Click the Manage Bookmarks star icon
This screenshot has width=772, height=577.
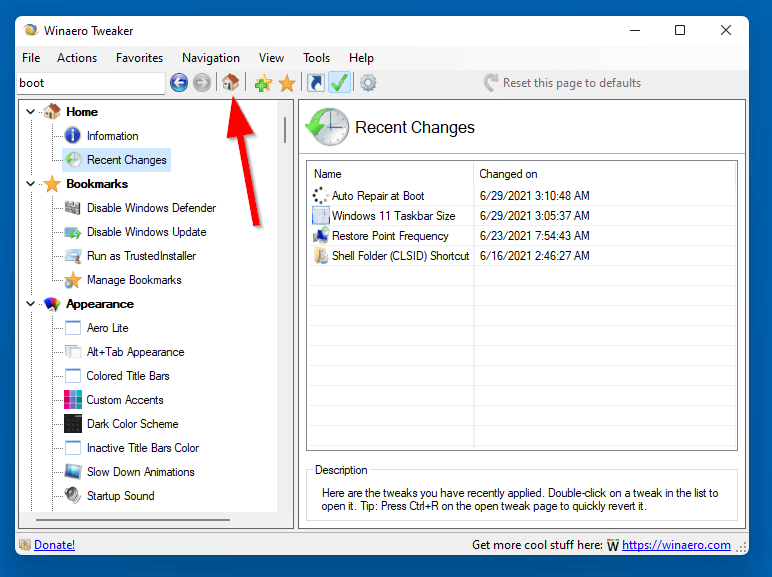pos(73,280)
